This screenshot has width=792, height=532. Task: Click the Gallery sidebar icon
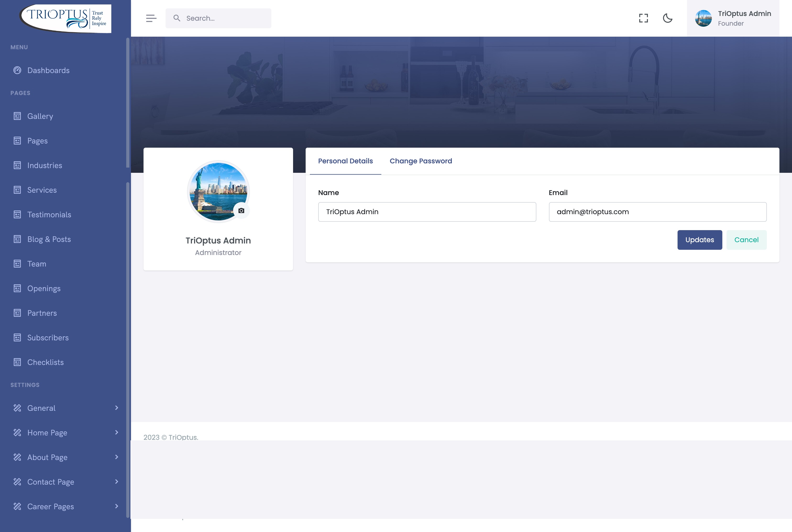tap(17, 116)
